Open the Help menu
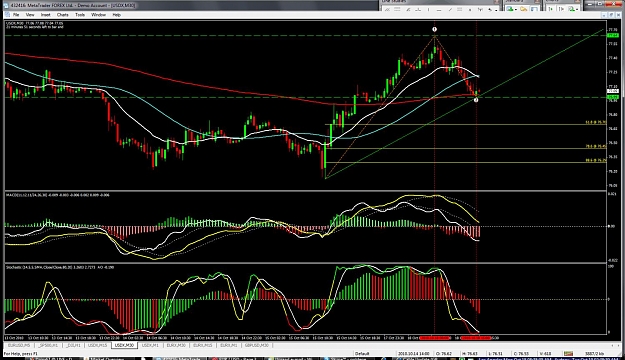 click(116, 15)
